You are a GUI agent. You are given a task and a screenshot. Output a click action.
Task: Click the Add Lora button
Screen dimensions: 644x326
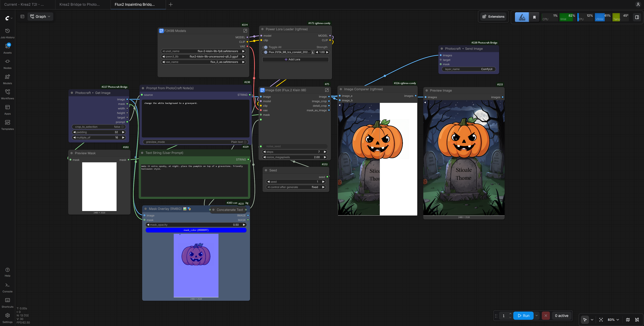pos(295,59)
